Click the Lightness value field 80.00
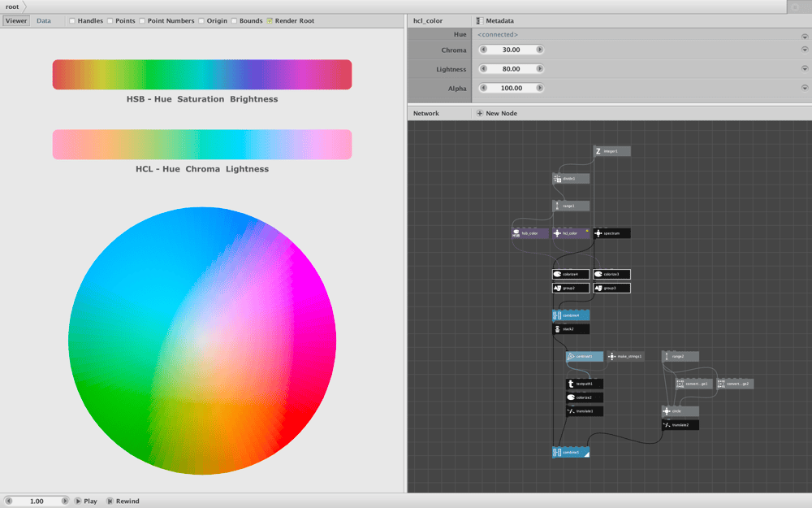Screen dimensions: 812x508 [511, 68]
